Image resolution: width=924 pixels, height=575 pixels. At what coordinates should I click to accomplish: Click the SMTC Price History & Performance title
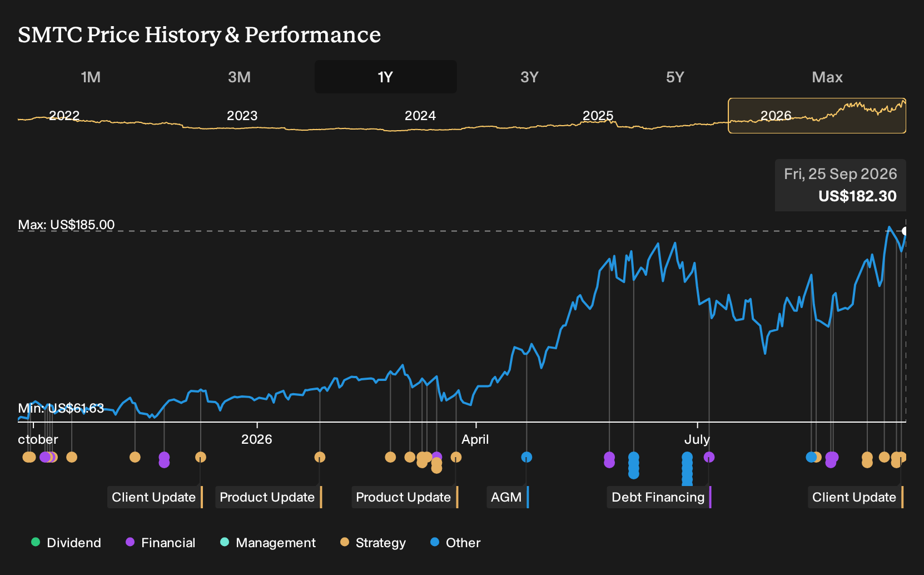tap(200, 34)
